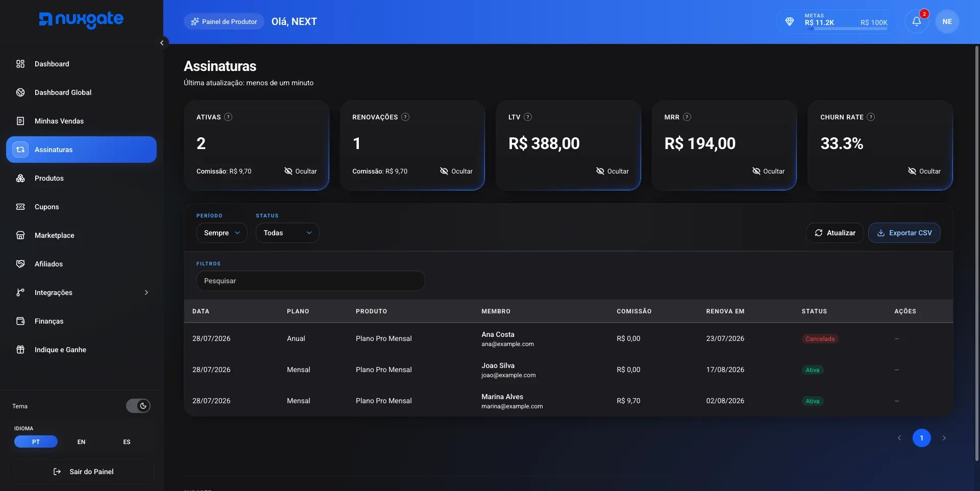980x491 pixels.
Task: Click the Nuxgate logo
Action: coord(81,19)
